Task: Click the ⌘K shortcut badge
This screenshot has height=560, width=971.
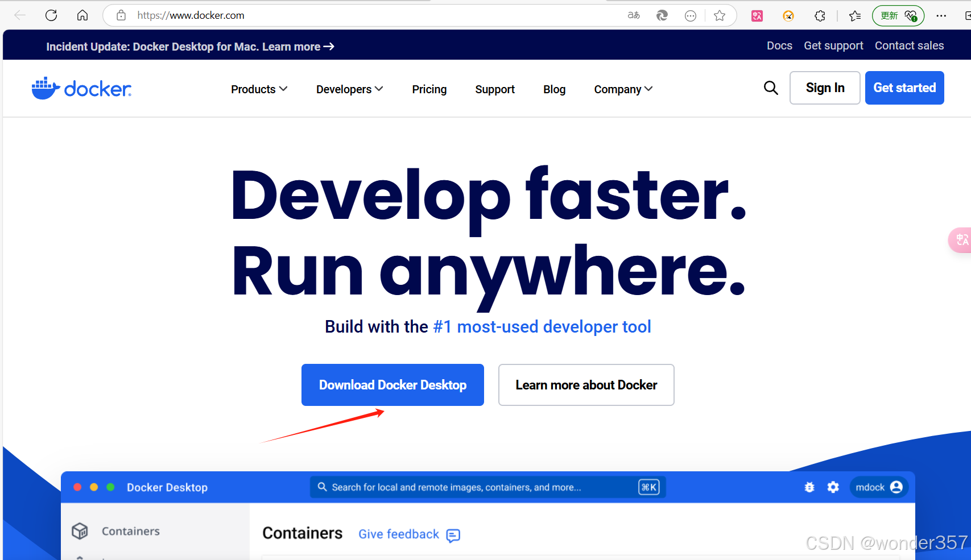Action: (x=649, y=487)
